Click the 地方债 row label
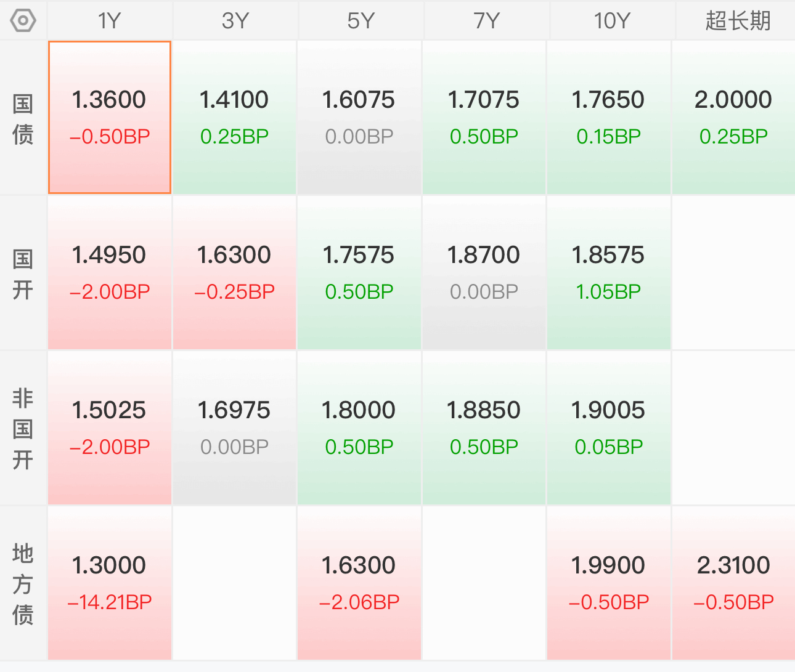 tap(23, 584)
